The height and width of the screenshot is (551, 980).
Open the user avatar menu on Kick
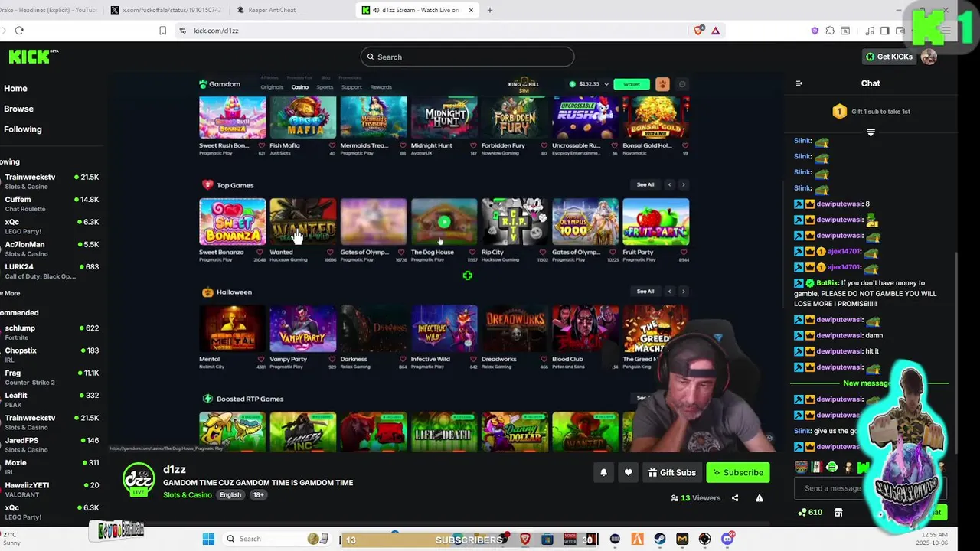point(929,57)
